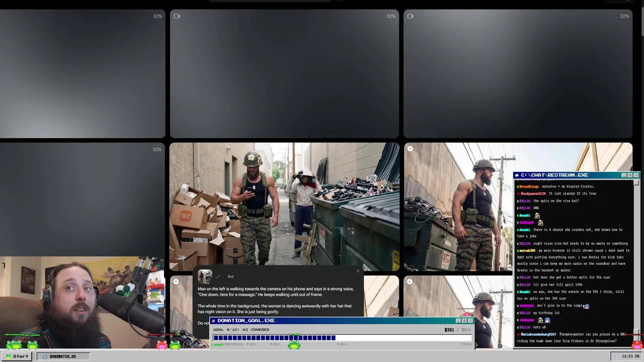Click the chat scrollbar up arrow
The height and width of the screenshot is (362, 644).
tap(636, 183)
